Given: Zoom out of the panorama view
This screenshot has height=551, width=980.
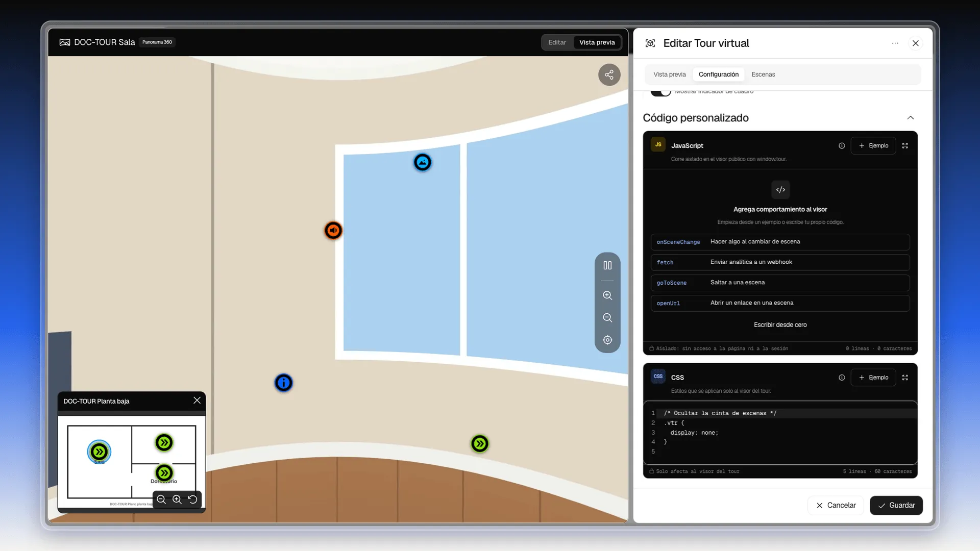Looking at the screenshot, I should [607, 318].
